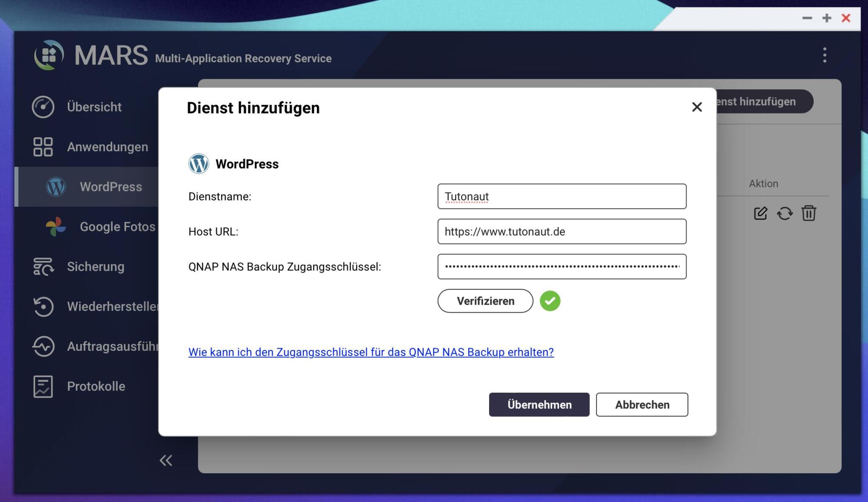Image resolution: width=868 pixels, height=502 pixels.
Task: Click the Aktion column header
Action: (763, 183)
